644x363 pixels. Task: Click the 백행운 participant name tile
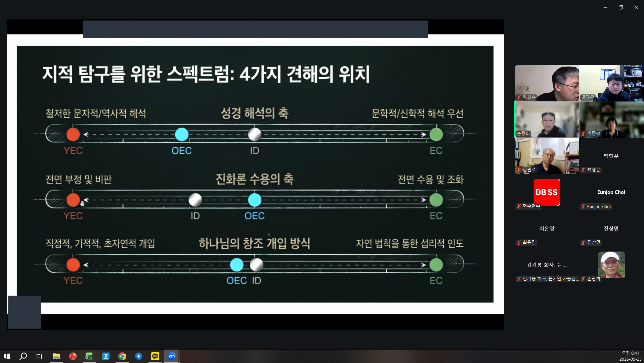pos(611,156)
